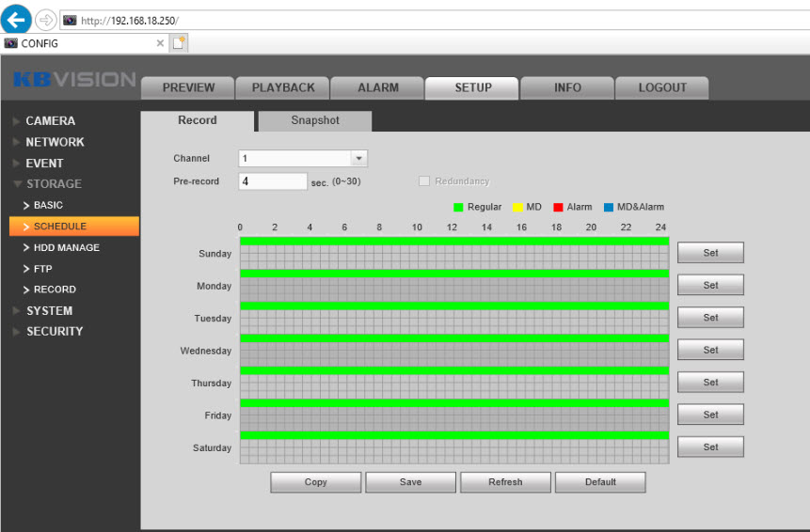Click the Pre-record seconds input field
The image size is (810, 532).
coord(273,181)
